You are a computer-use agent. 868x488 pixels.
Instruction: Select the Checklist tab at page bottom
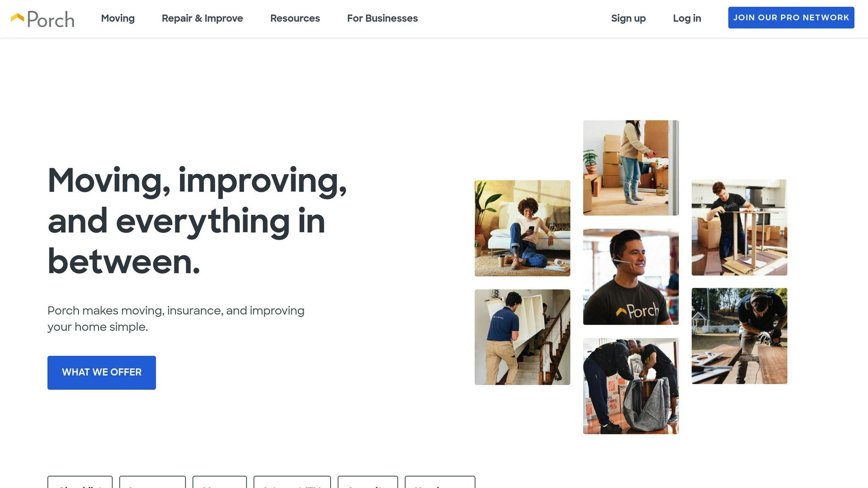click(80, 482)
